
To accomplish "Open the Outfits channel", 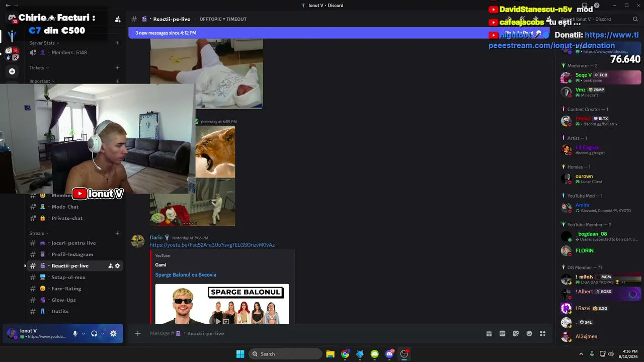I will coord(75,311).
